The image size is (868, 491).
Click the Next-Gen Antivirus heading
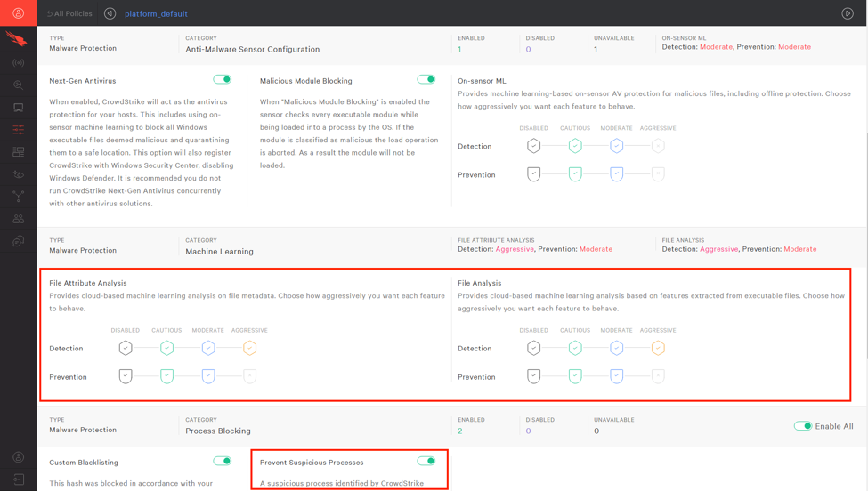click(83, 81)
